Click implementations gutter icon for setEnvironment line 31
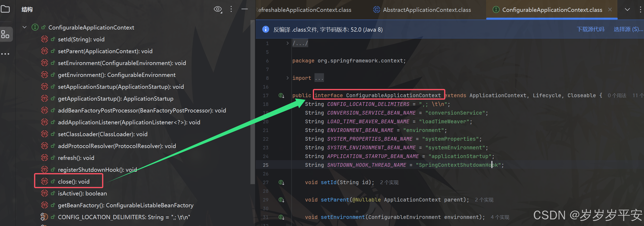Viewport: 644px width, 226px height. pyautogui.click(x=281, y=217)
